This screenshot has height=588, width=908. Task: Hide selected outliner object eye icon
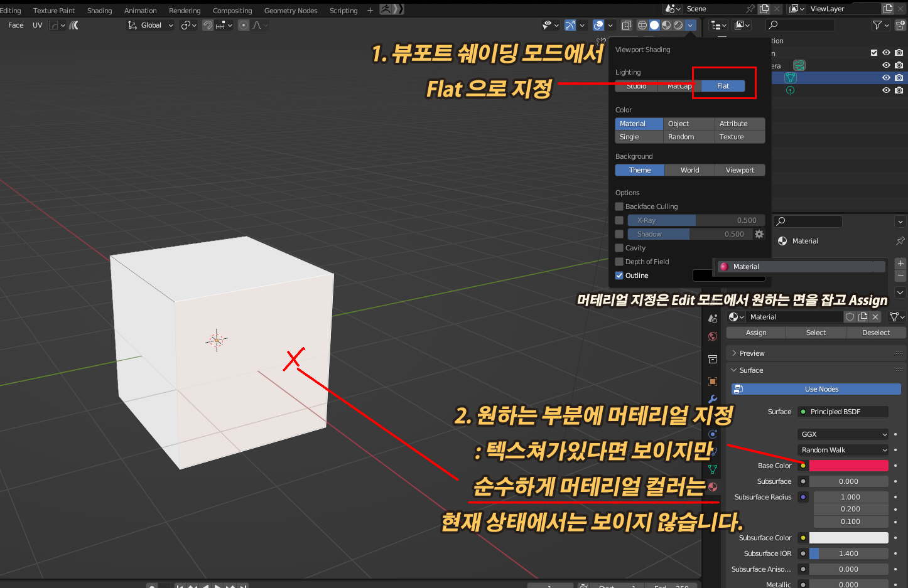886,78
